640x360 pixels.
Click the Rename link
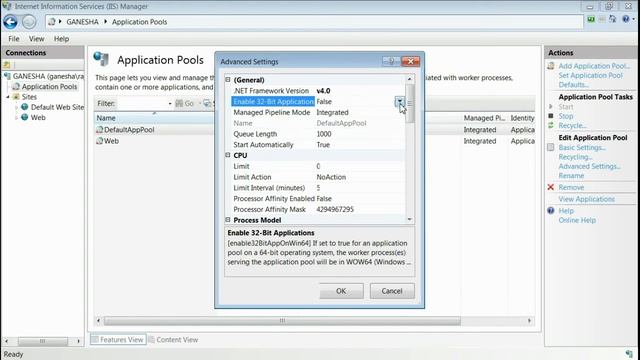click(x=571, y=176)
